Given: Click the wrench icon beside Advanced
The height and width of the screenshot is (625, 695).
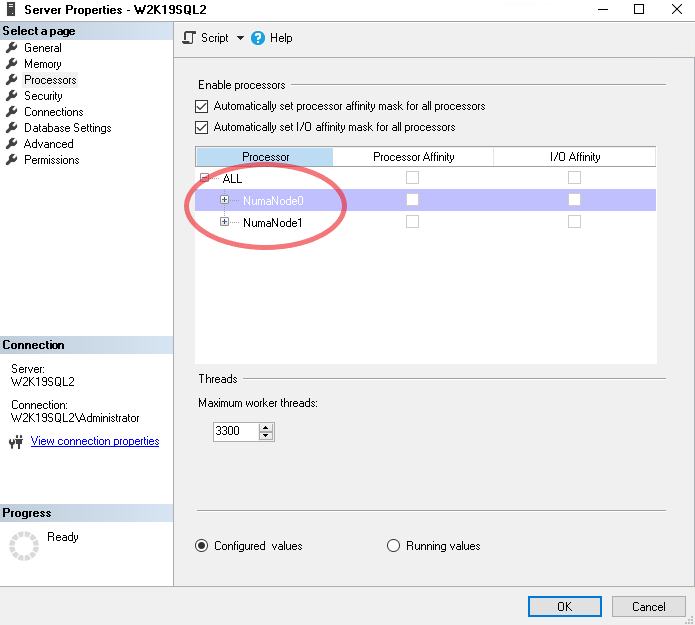Looking at the screenshot, I should pyautogui.click(x=12, y=143).
